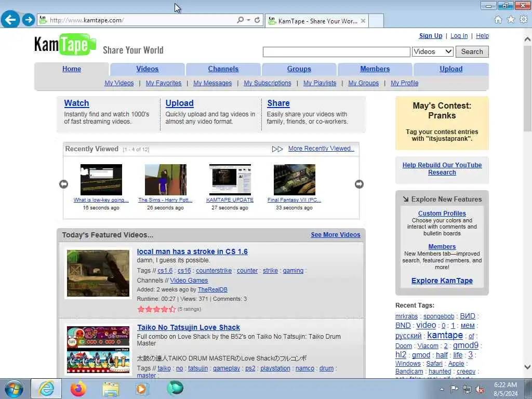Switch to the Upload tab
Screen dimensions: 532x399
451,69
